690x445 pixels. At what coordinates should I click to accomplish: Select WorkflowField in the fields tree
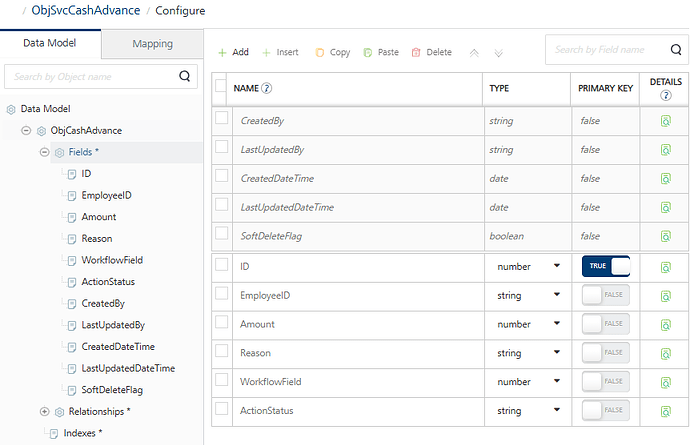[111, 260]
